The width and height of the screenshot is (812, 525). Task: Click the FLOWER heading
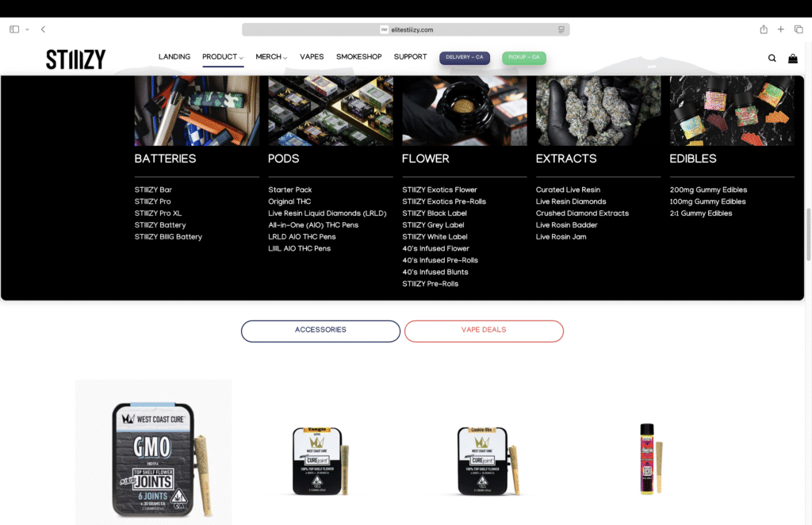click(426, 159)
